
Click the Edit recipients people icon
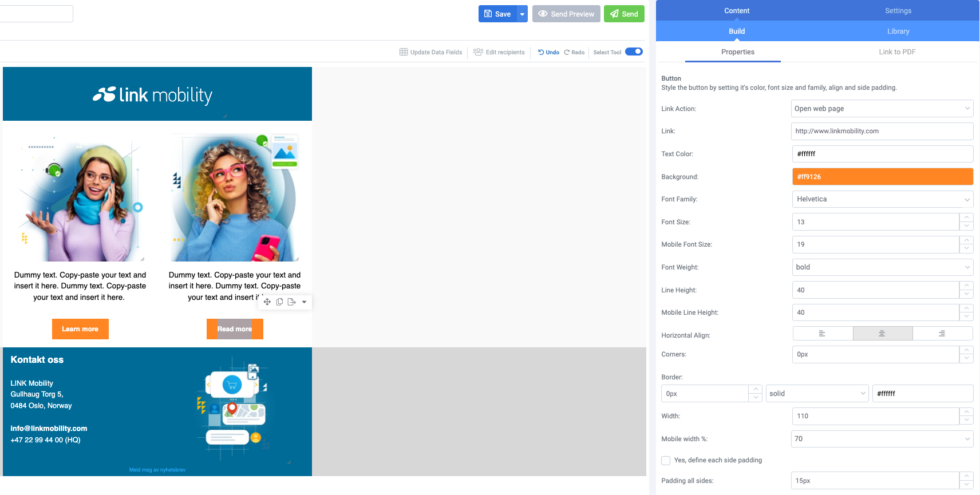pyautogui.click(x=478, y=52)
